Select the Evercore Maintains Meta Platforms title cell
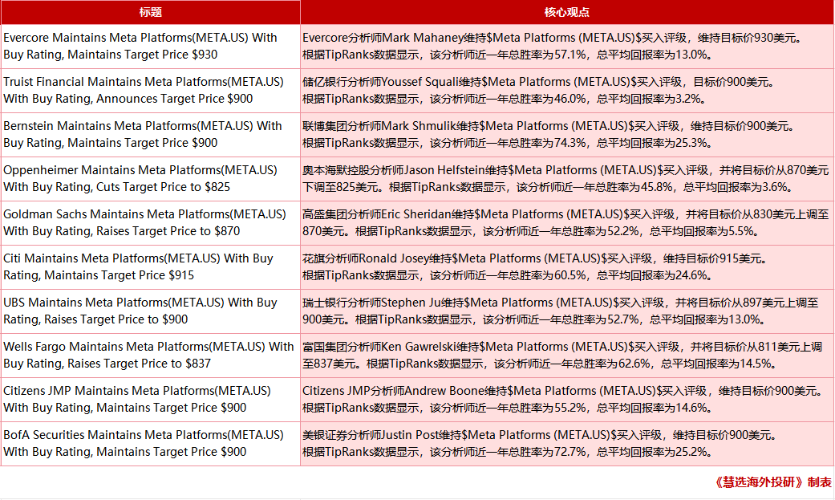 pyautogui.click(x=151, y=46)
